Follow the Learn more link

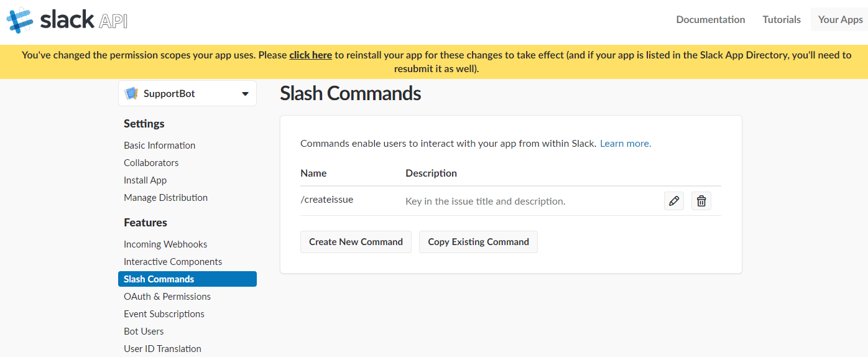625,144
